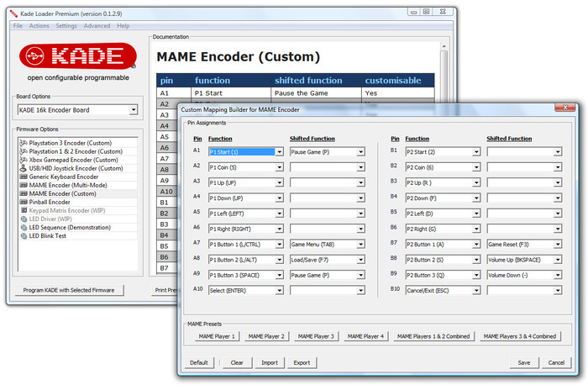588x385 pixels.
Task: Click the red KADE logo
Action: coord(78,56)
